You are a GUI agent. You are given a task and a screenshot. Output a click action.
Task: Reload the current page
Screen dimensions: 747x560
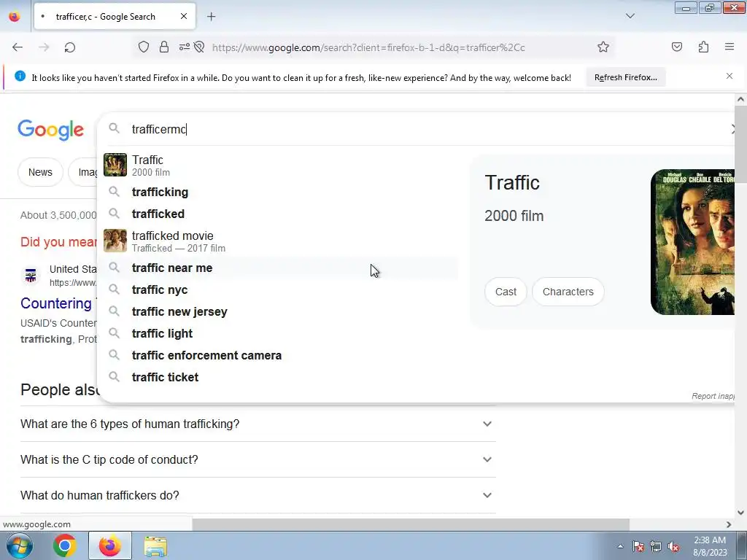coord(70,47)
